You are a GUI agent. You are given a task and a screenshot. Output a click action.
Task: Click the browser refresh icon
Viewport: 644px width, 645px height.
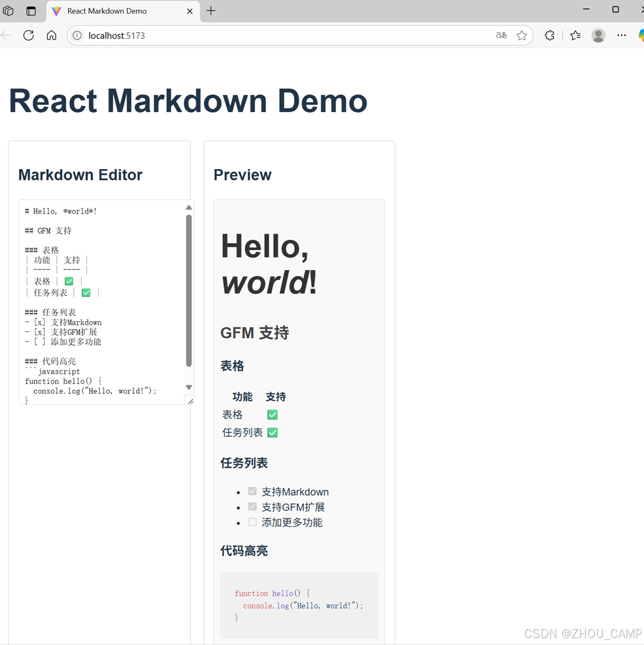(x=28, y=36)
